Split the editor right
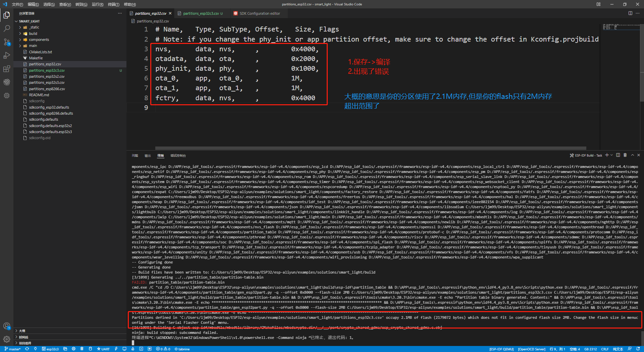This screenshot has width=644, height=352. click(630, 13)
